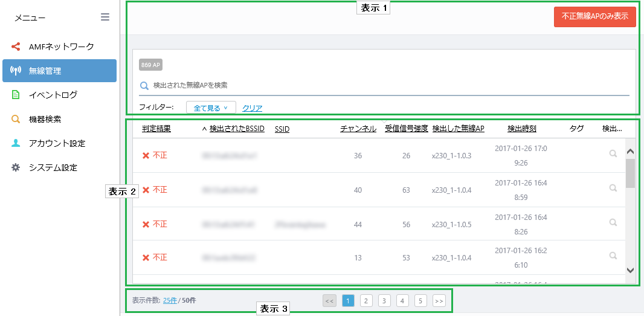The width and height of the screenshot is (644, 316).
Task: Go to 機器検索 menu item
Action: (x=60, y=119)
